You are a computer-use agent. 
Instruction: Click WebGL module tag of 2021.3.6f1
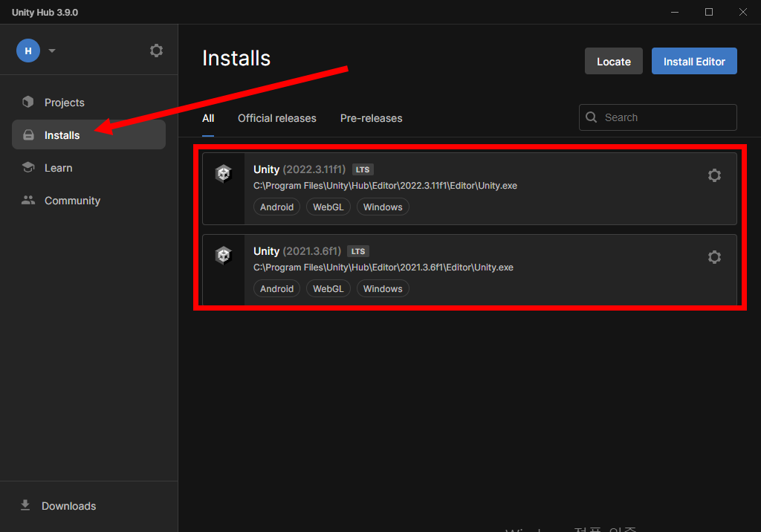(x=328, y=288)
